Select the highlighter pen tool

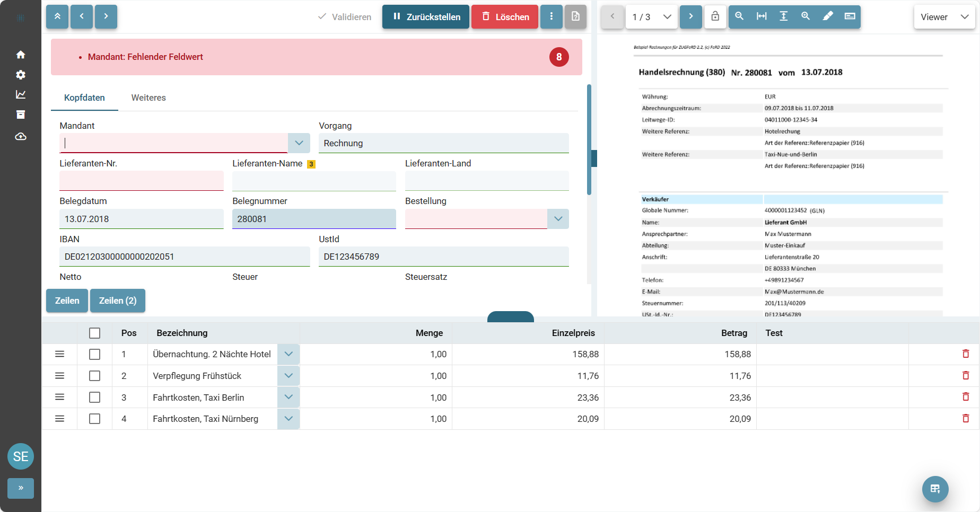tap(828, 16)
